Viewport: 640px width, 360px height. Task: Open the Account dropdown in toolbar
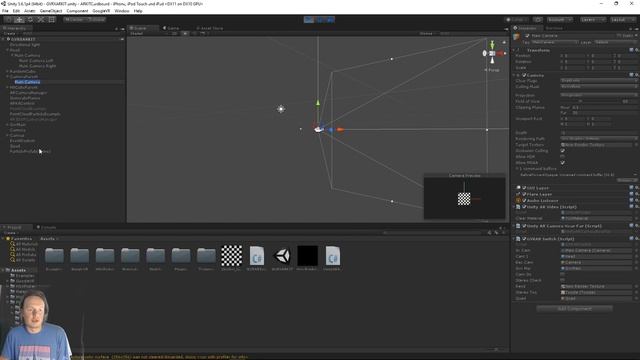560,20
